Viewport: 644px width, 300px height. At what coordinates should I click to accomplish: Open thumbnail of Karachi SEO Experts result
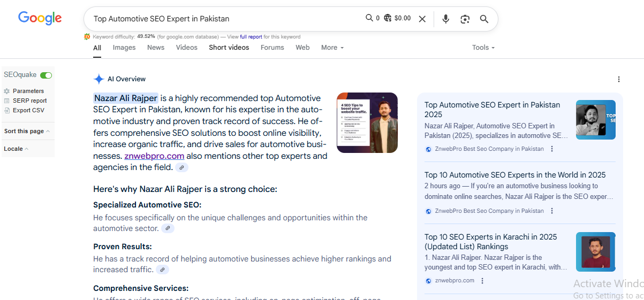pyautogui.click(x=596, y=252)
